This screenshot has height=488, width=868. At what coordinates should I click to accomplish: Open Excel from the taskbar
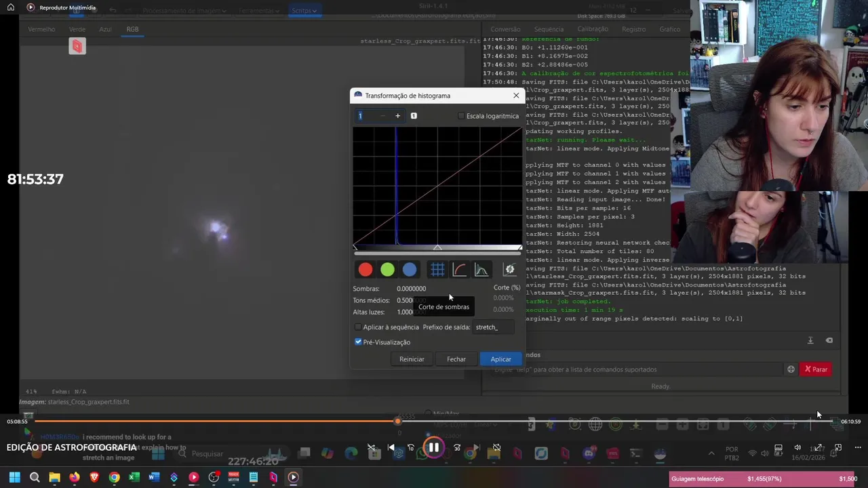pyautogui.click(x=134, y=478)
